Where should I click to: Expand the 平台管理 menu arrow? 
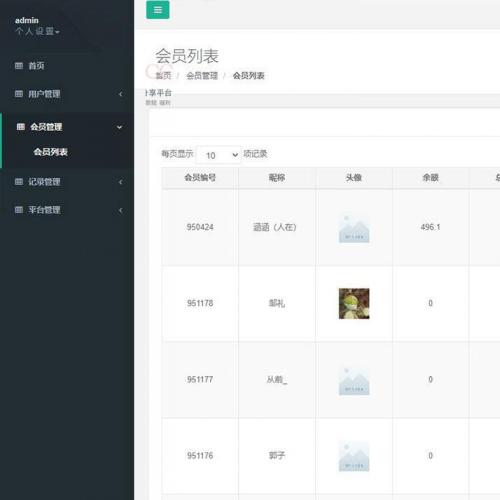point(121,210)
